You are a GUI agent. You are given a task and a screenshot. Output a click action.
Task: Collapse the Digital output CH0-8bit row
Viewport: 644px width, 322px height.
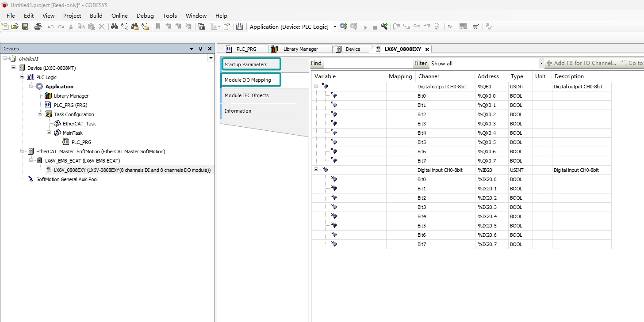click(316, 87)
